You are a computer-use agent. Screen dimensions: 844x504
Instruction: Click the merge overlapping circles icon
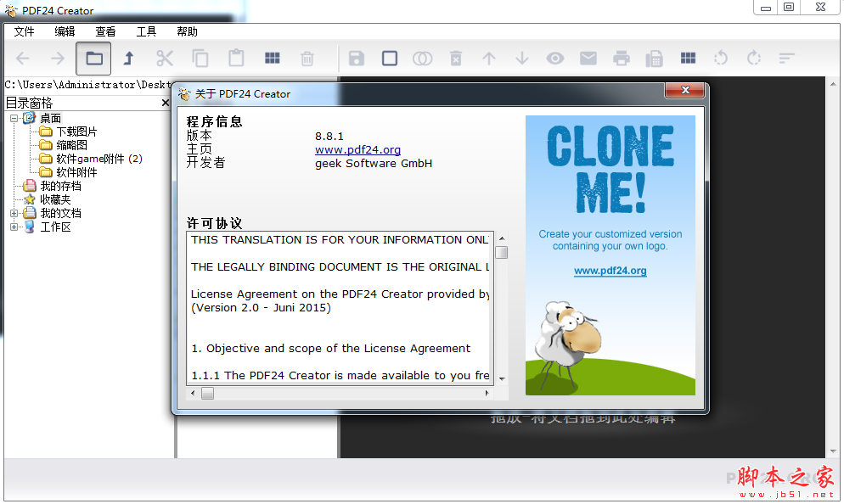[x=423, y=58]
